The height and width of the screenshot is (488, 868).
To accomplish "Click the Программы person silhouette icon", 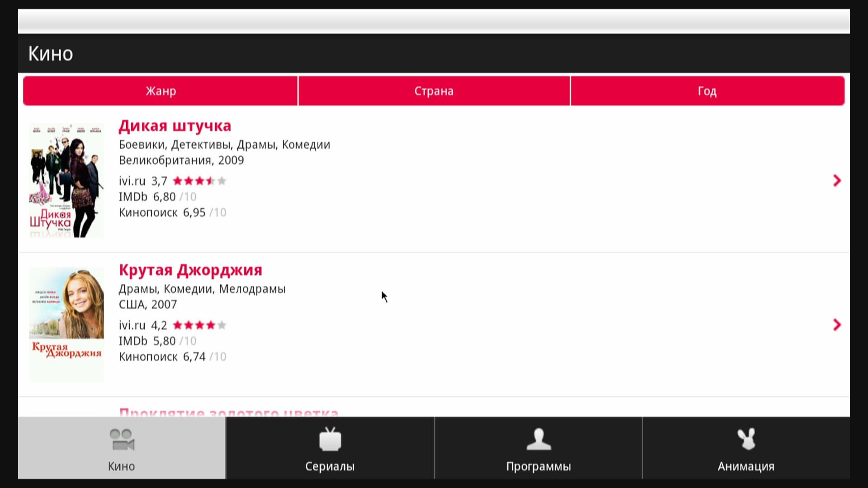I will pyautogui.click(x=538, y=440).
